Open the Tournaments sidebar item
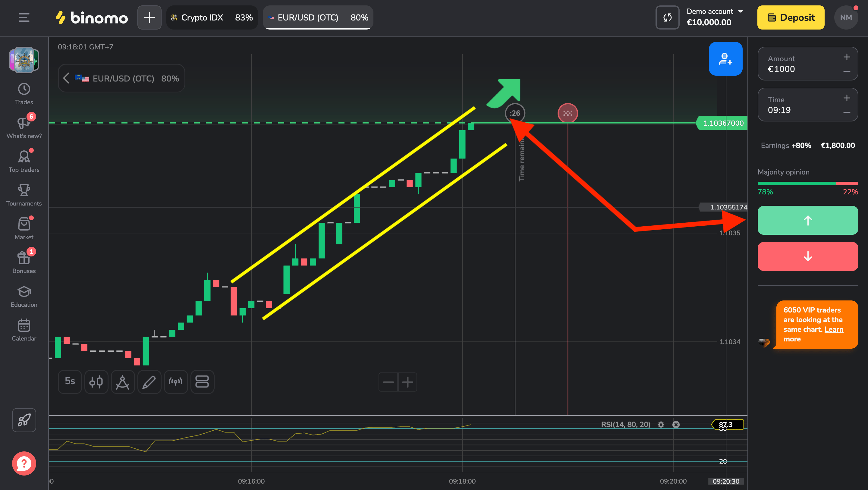Screen dimensions: 868x490 click(24, 195)
